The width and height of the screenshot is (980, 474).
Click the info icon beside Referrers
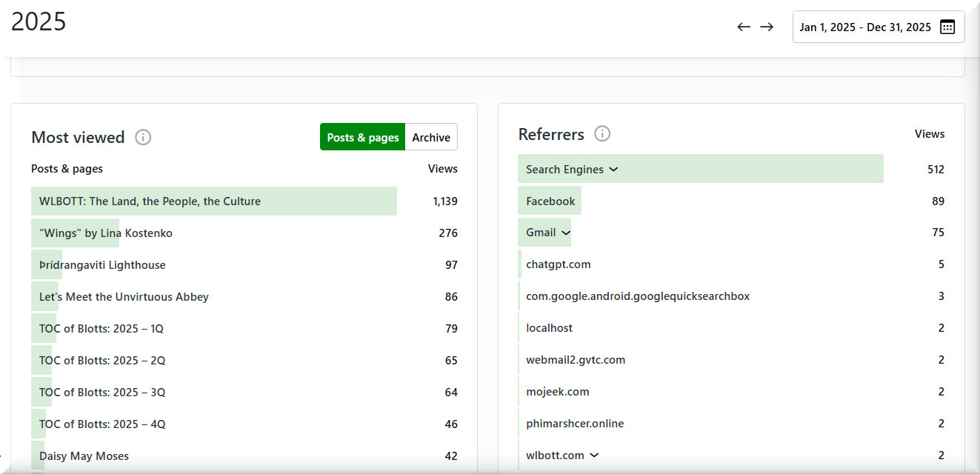pos(602,134)
